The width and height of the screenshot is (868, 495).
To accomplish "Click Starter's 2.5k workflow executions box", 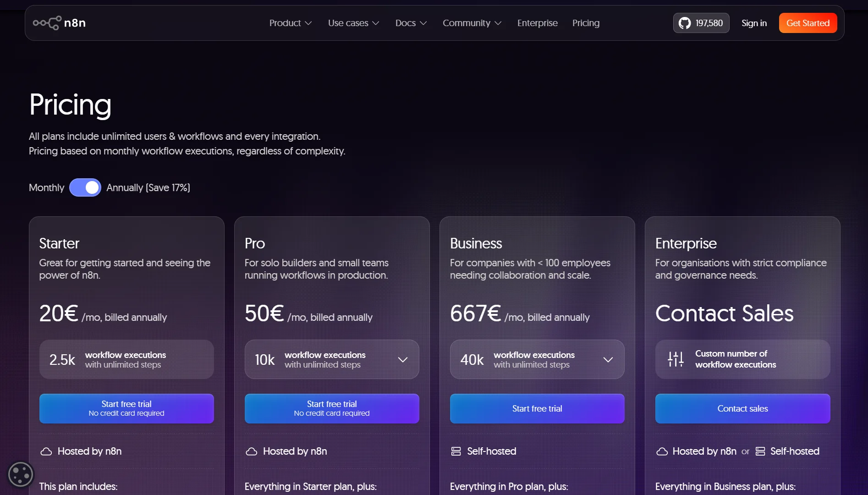I will [x=126, y=359].
